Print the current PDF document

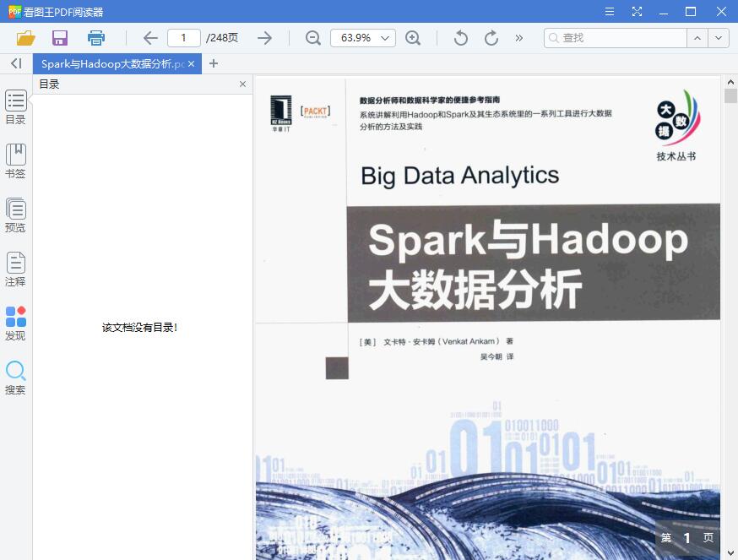pos(95,38)
